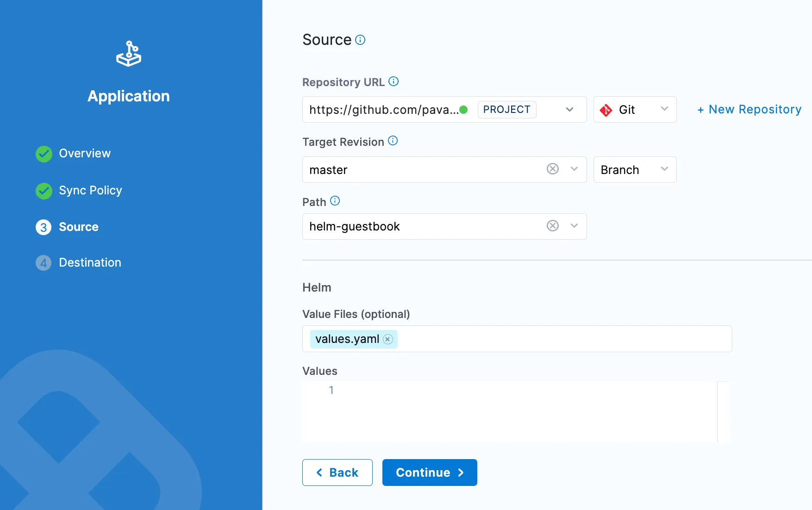Clear the master target revision with the x icon
812x510 pixels.
(x=552, y=169)
